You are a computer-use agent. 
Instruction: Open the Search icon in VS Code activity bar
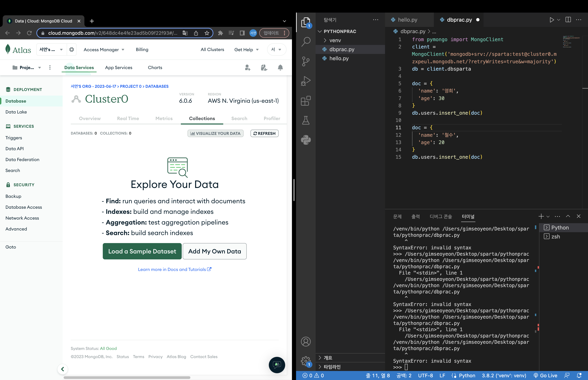306,42
